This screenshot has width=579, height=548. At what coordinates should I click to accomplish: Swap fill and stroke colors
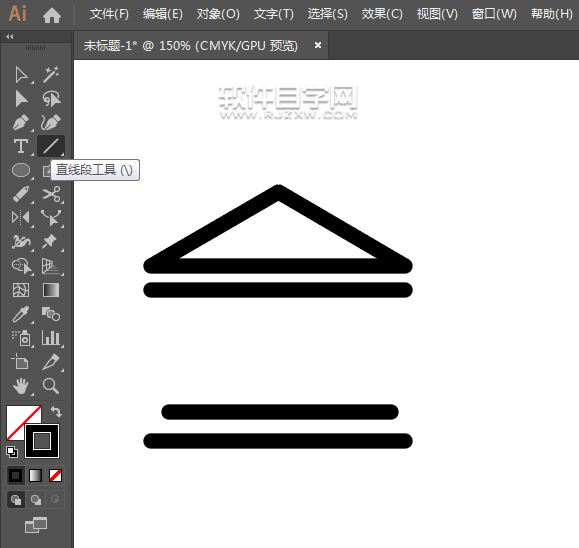[56, 411]
